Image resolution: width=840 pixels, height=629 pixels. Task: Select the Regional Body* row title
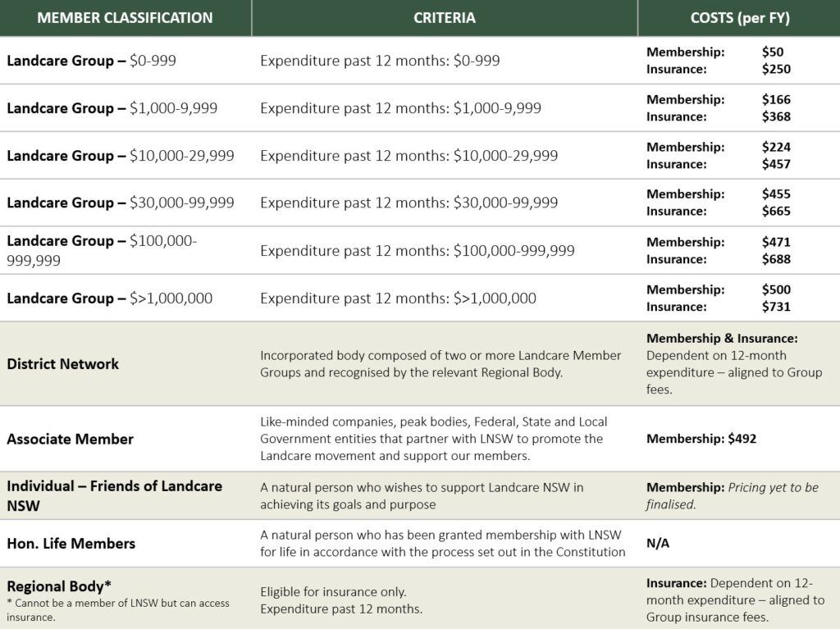pos(59,586)
